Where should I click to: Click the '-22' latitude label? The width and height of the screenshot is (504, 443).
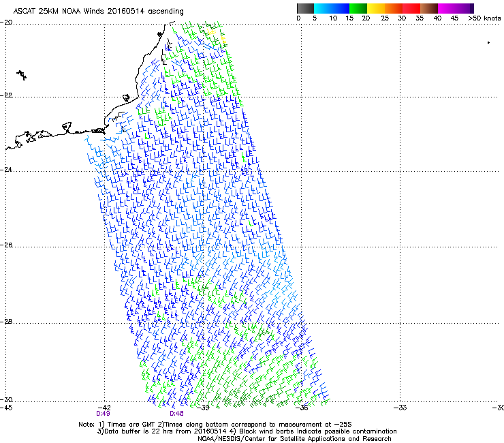[x=7, y=95]
